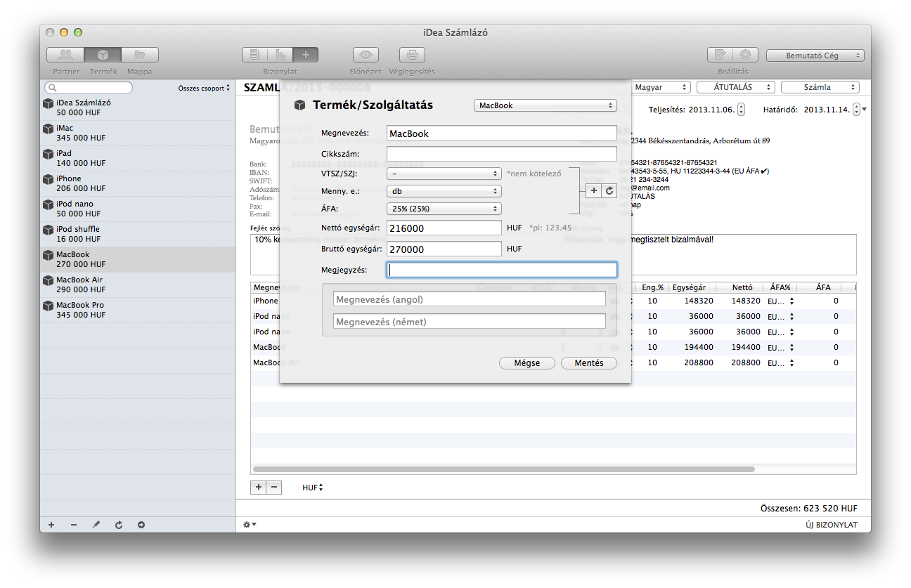The image size is (911, 588).
Task: Click the arrow icon in sidebar footer
Action: pos(141,525)
